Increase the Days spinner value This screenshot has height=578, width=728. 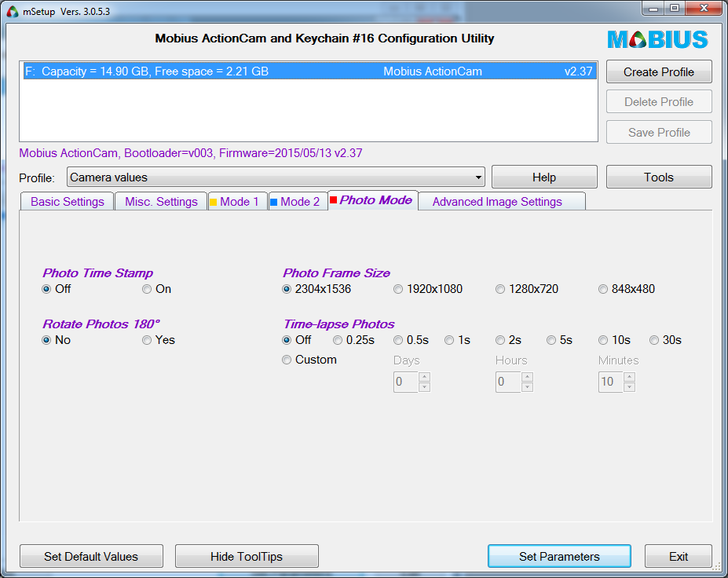424,376
